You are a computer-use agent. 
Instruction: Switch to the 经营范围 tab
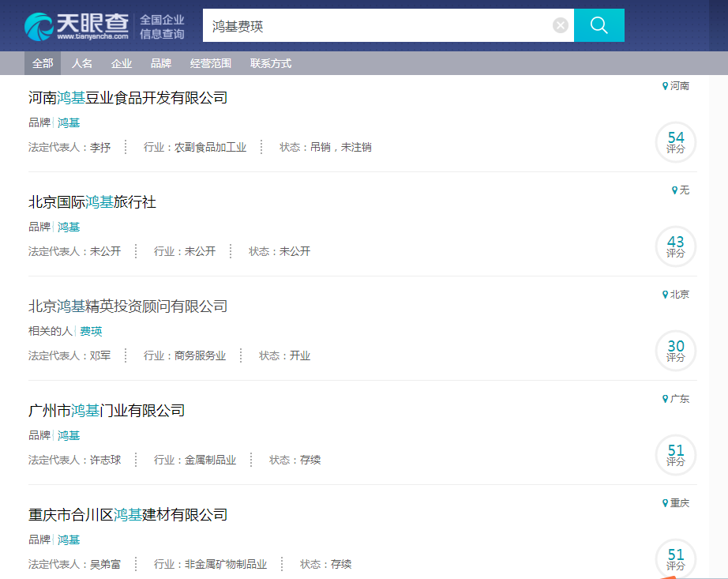tap(211, 63)
